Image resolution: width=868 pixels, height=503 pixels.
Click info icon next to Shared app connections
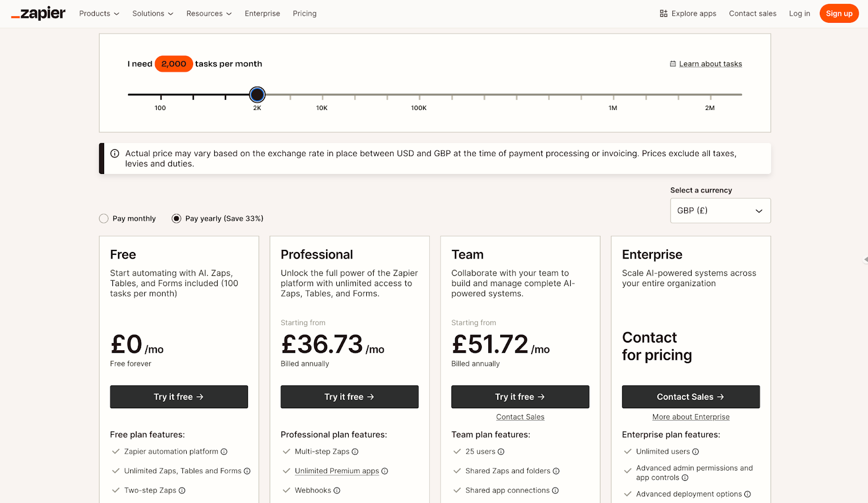[555, 491]
